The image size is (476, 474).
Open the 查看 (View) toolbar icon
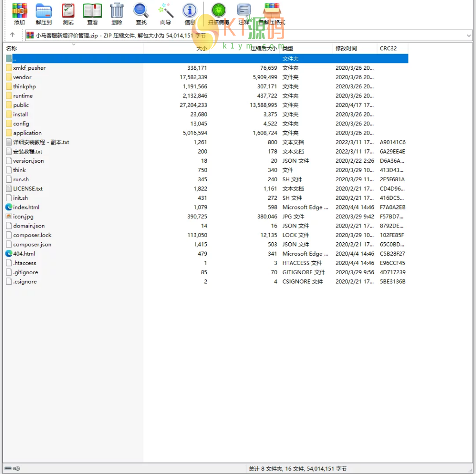pyautogui.click(x=93, y=14)
